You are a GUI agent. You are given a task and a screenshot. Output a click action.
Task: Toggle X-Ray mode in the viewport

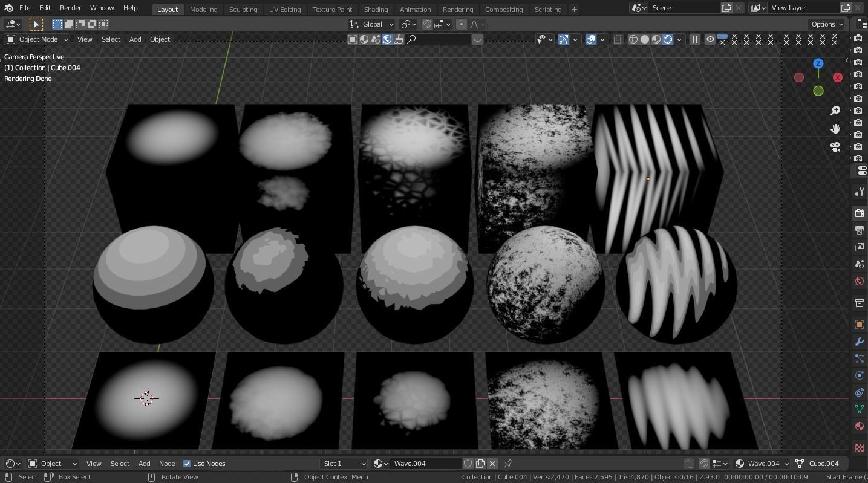click(618, 39)
